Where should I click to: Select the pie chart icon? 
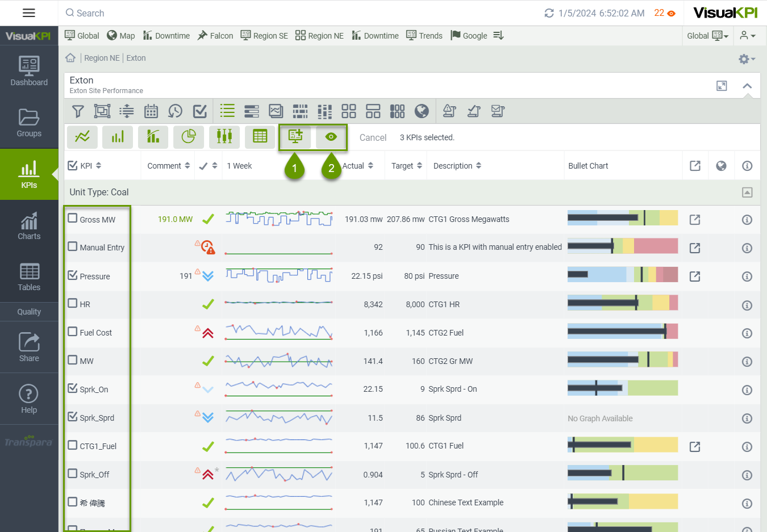coord(189,137)
